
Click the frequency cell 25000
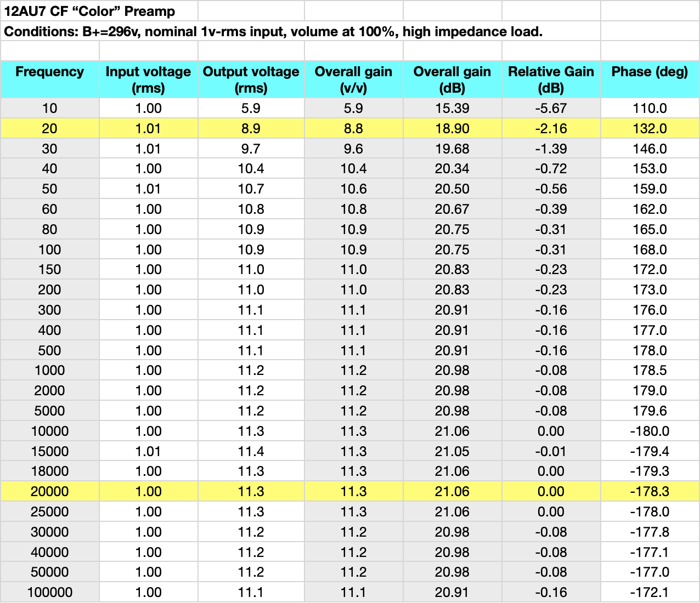click(x=50, y=511)
